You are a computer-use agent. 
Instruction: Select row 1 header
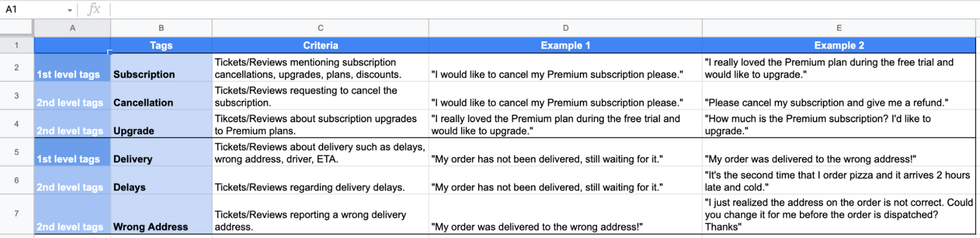pos(17,45)
